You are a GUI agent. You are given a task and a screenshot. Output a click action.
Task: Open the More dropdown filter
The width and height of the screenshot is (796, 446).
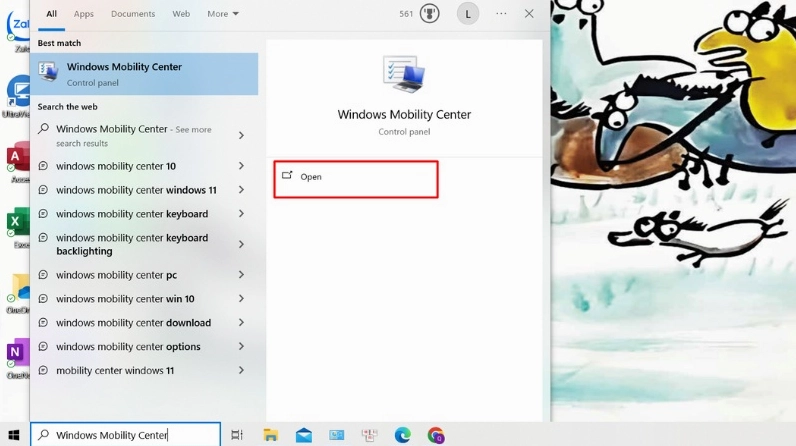(x=222, y=14)
